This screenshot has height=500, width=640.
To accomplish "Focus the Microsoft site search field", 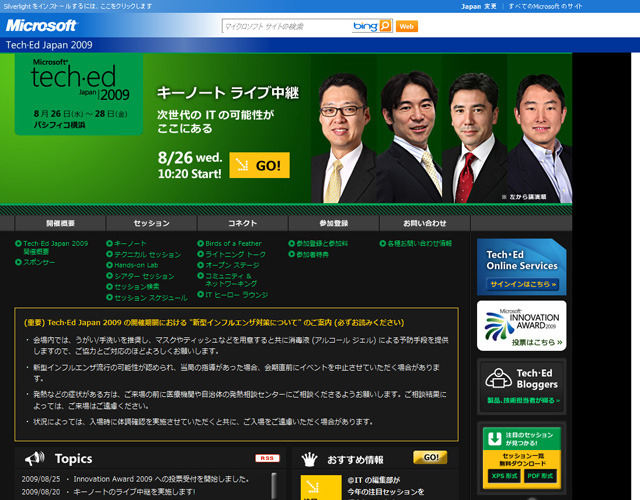I will coord(287,26).
